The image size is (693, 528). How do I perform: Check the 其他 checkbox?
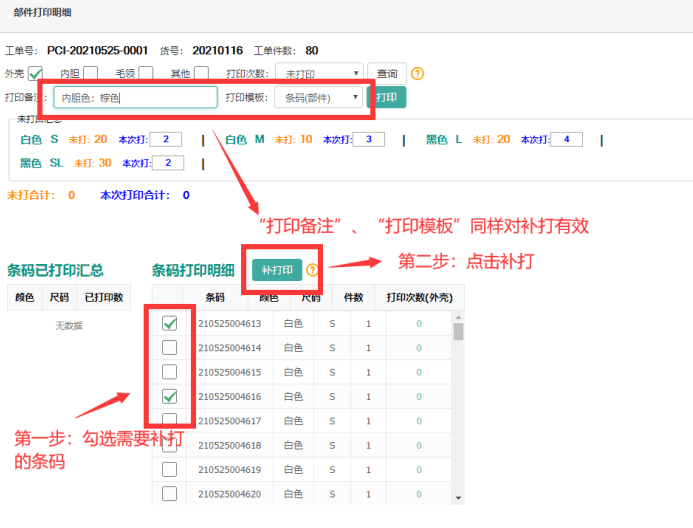coord(201,73)
